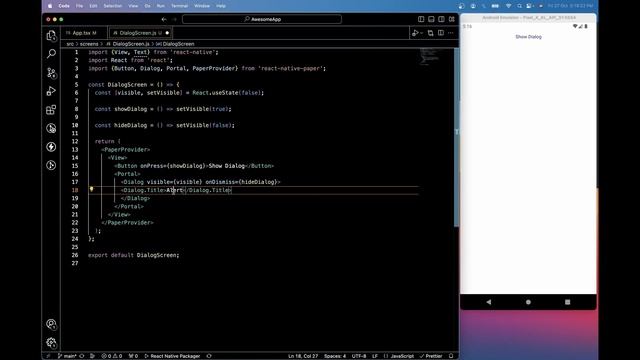
Task: Open the Terminal menu
Action: 179,6
